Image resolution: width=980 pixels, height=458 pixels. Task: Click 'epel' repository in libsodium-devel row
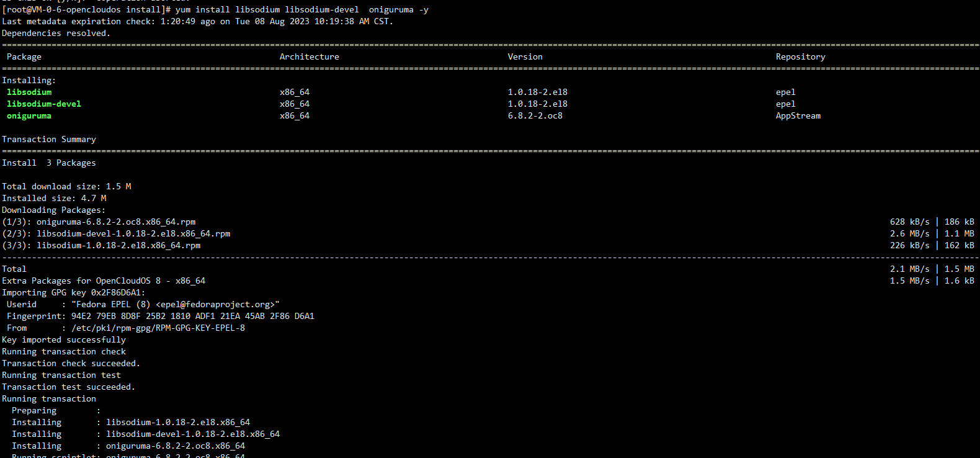click(x=786, y=104)
